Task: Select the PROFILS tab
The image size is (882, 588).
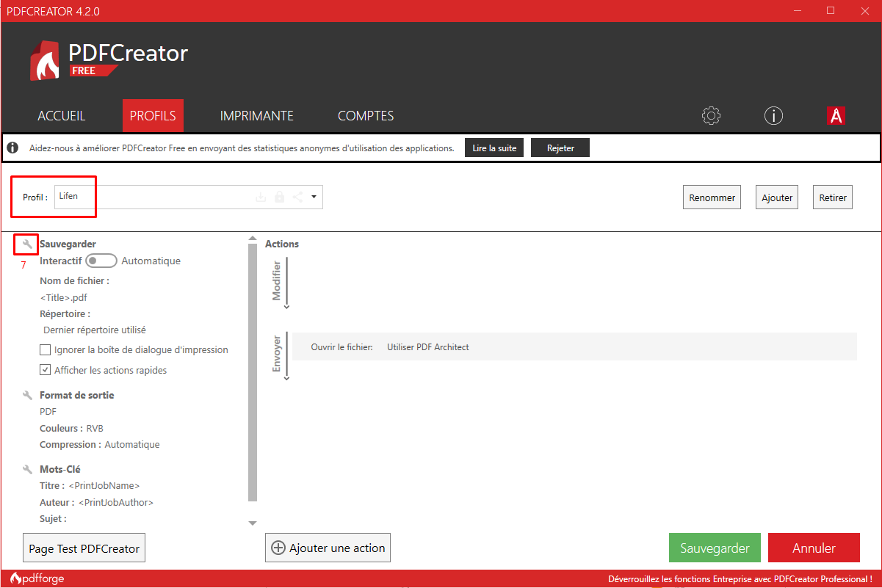Action: [153, 116]
